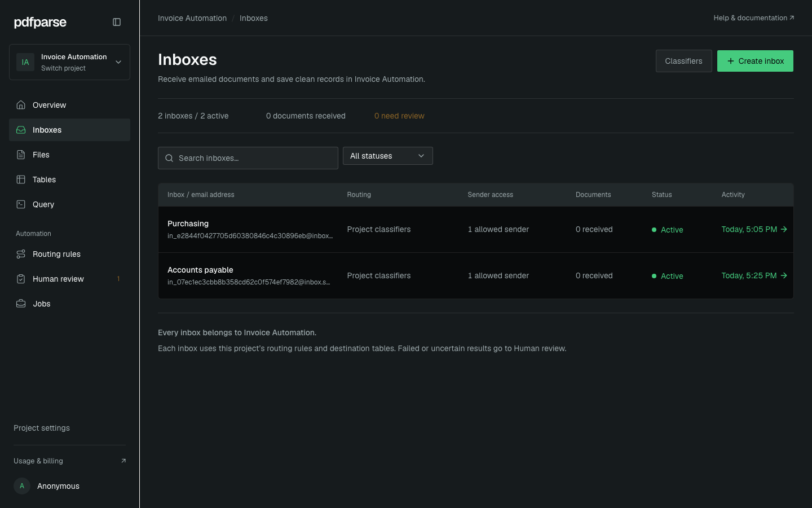Click the Tables grid icon
812x508 pixels.
click(21, 179)
